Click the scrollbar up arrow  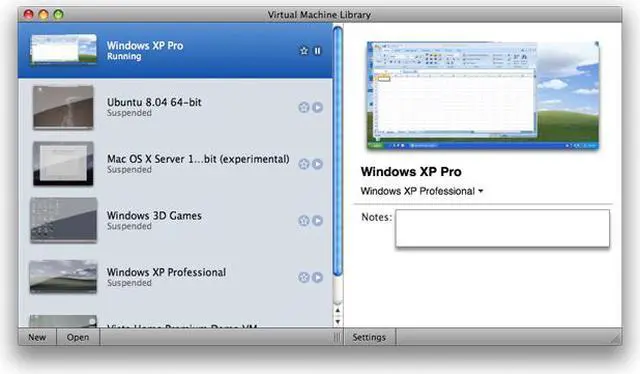pos(338,311)
